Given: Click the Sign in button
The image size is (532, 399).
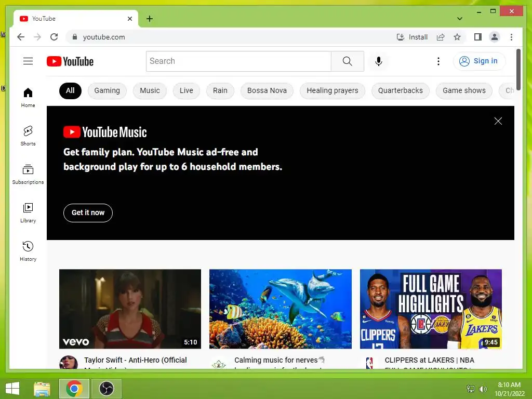Looking at the screenshot, I should point(479,61).
